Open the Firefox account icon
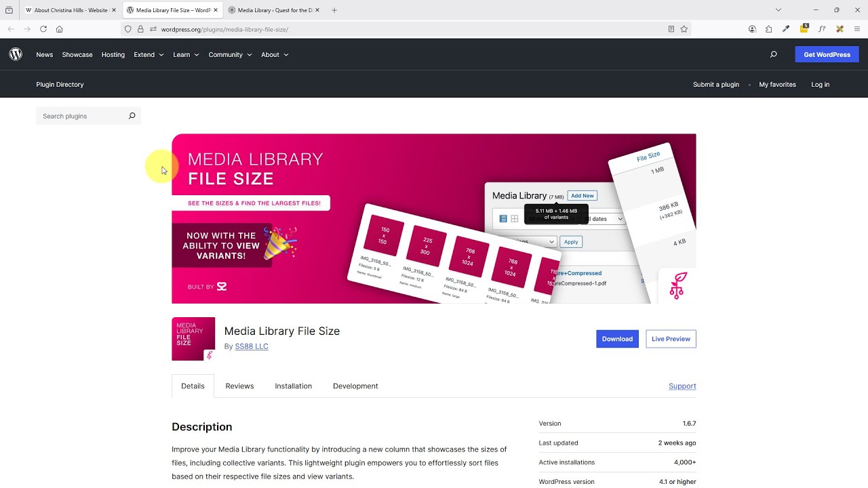This screenshot has width=868, height=488. 752,29
